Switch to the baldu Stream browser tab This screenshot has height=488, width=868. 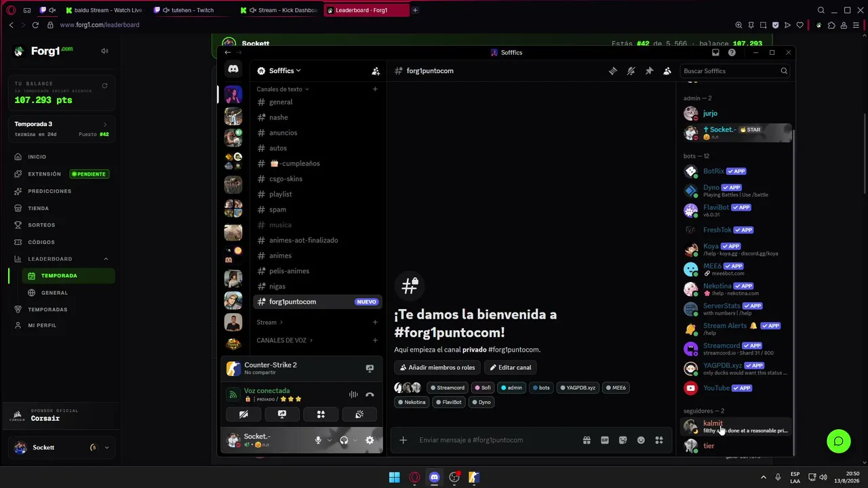click(x=104, y=10)
